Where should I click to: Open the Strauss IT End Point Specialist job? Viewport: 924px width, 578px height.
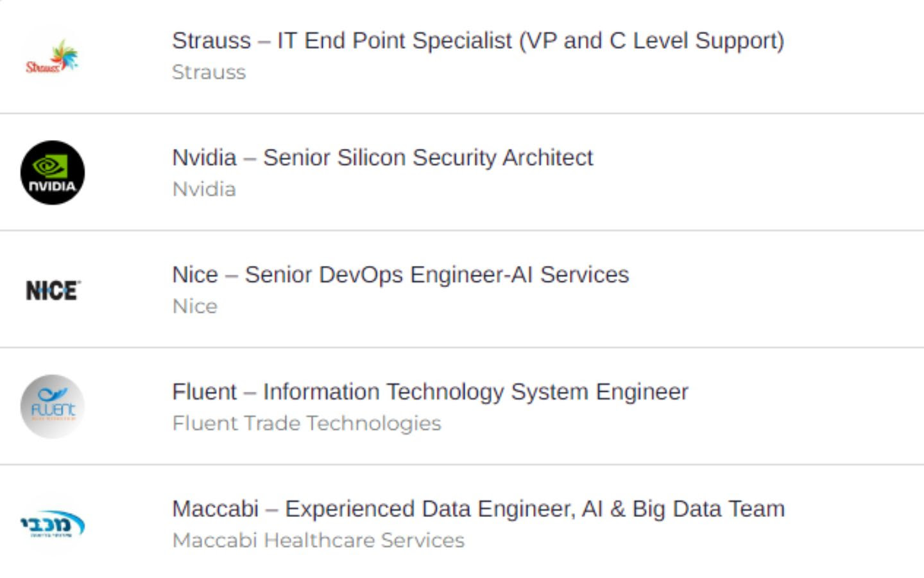[478, 40]
